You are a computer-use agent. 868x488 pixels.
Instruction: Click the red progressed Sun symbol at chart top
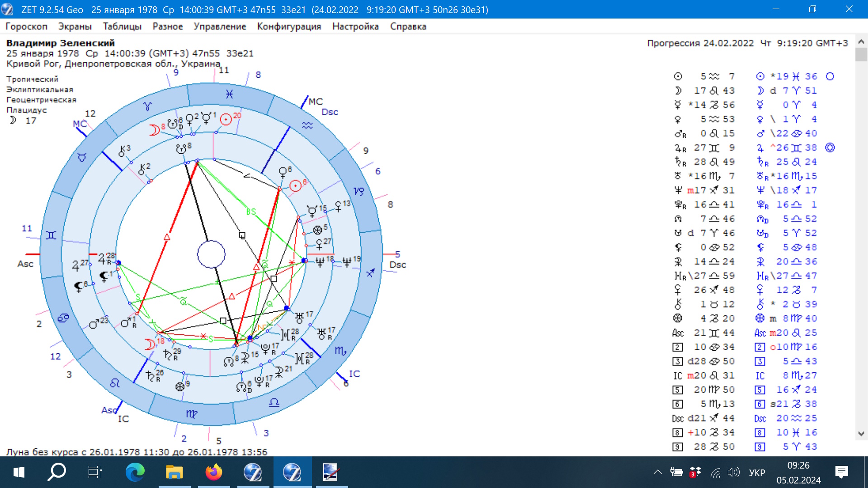226,119
